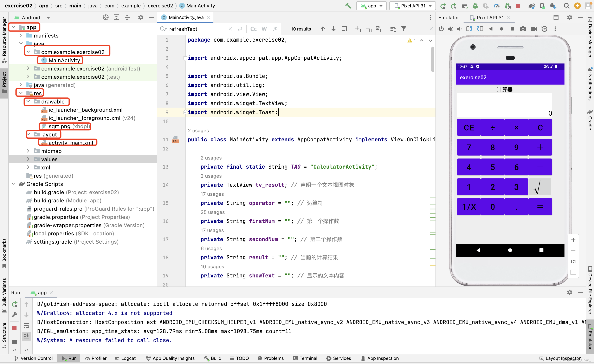Collapse the Gradle Scripts node

coord(13,184)
